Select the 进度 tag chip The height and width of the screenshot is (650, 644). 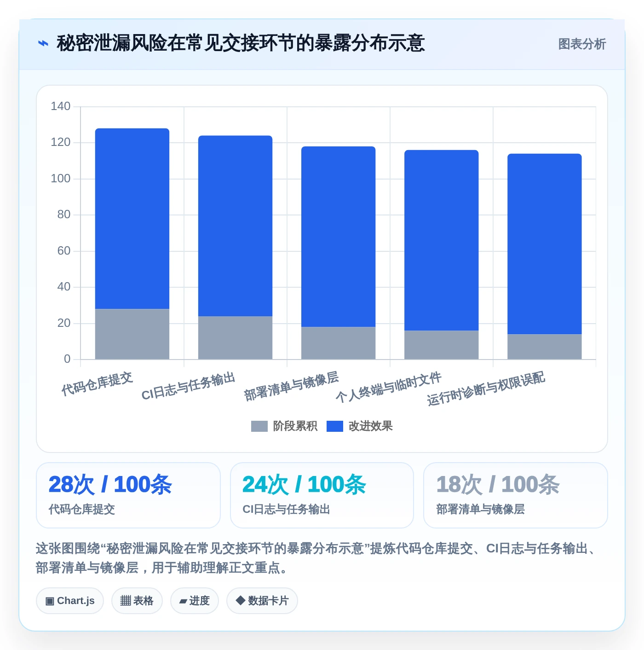pos(195,601)
